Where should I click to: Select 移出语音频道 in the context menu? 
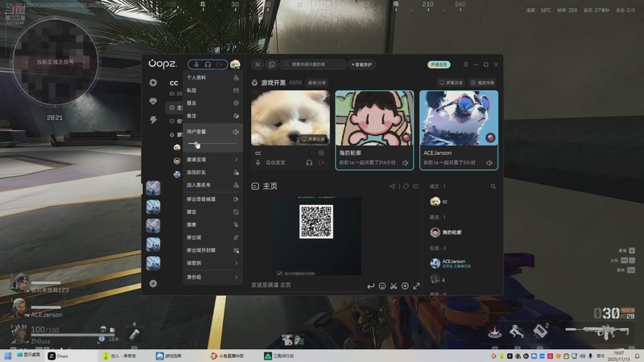(213, 199)
